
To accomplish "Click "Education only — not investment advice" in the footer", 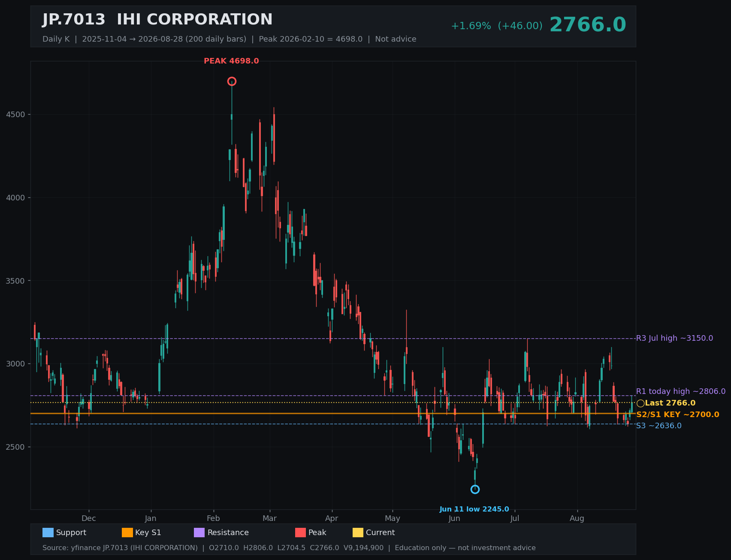I will click(x=465, y=548).
